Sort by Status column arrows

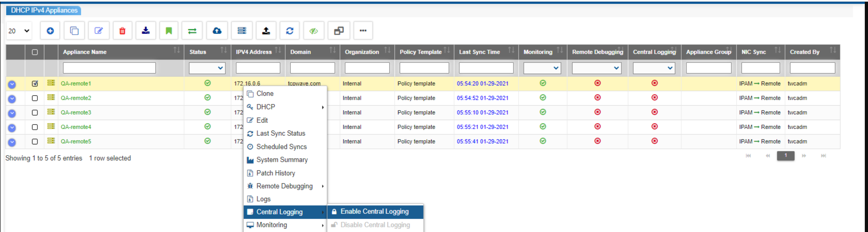(223, 50)
